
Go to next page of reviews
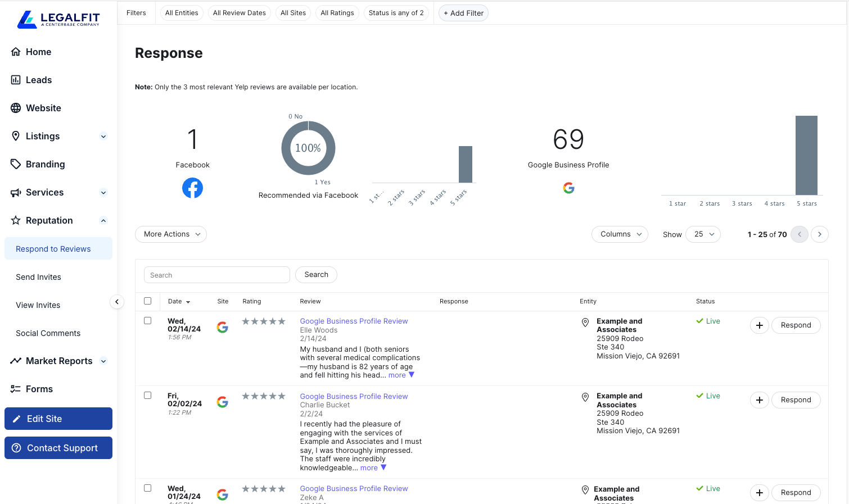coord(820,234)
